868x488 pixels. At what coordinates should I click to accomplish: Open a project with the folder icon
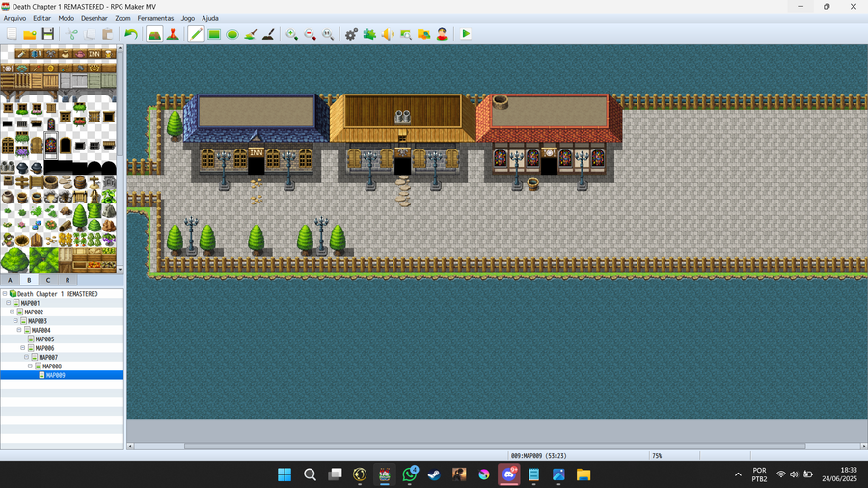point(30,34)
